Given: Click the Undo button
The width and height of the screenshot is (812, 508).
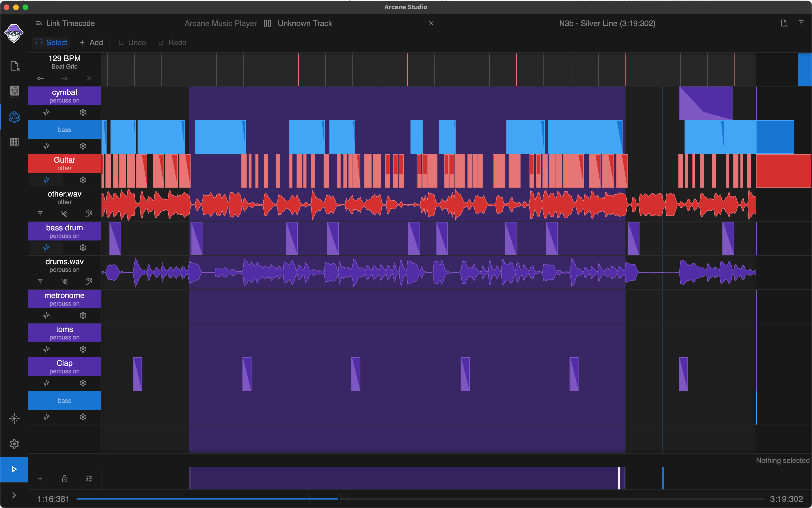Looking at the screenshot, I should 132,43.
